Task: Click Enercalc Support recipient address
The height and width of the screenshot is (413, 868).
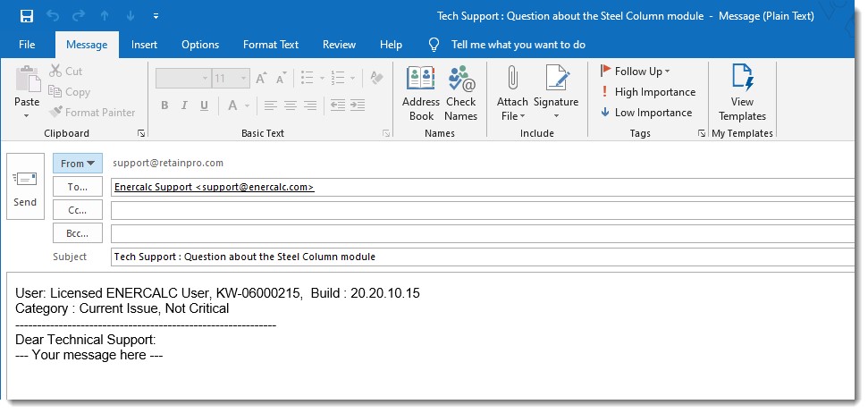Action: pos(215,187)
